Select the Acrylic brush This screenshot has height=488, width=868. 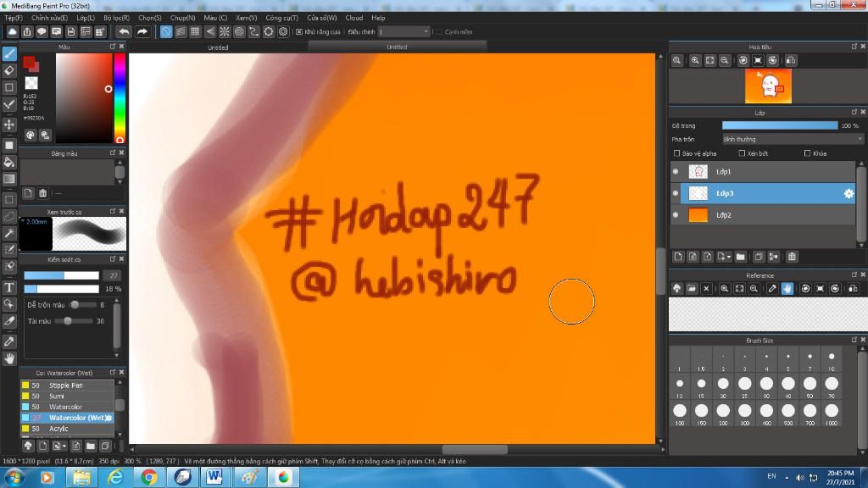67,428
